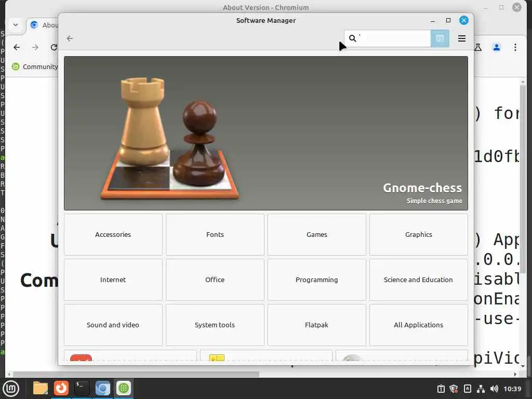Select the About Version tab in Chromium

pos(43,25)
